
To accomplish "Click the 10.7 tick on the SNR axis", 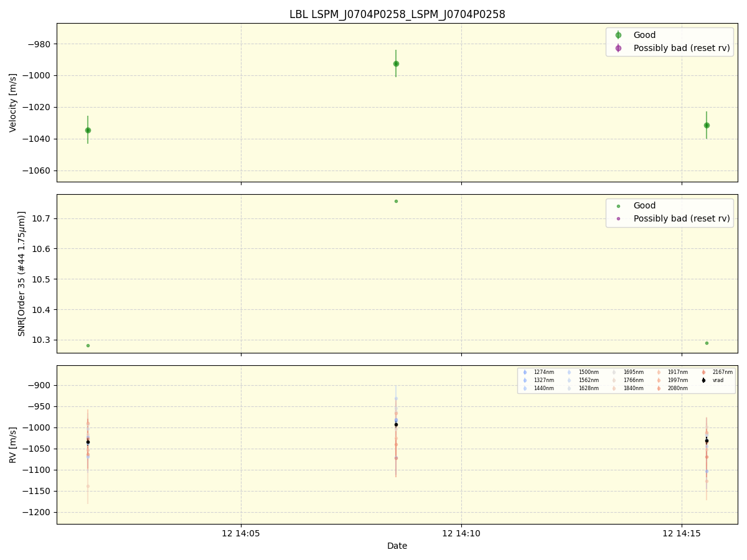I will point(42,218).
